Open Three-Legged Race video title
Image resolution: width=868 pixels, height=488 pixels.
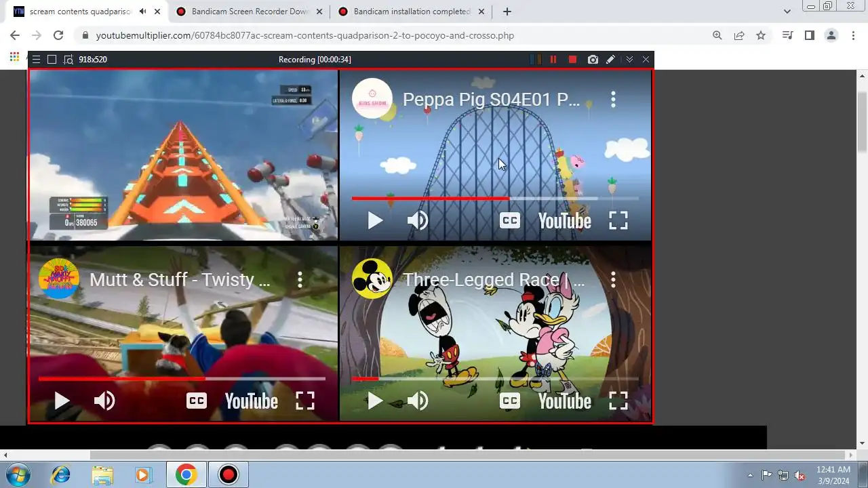[494, 279]
